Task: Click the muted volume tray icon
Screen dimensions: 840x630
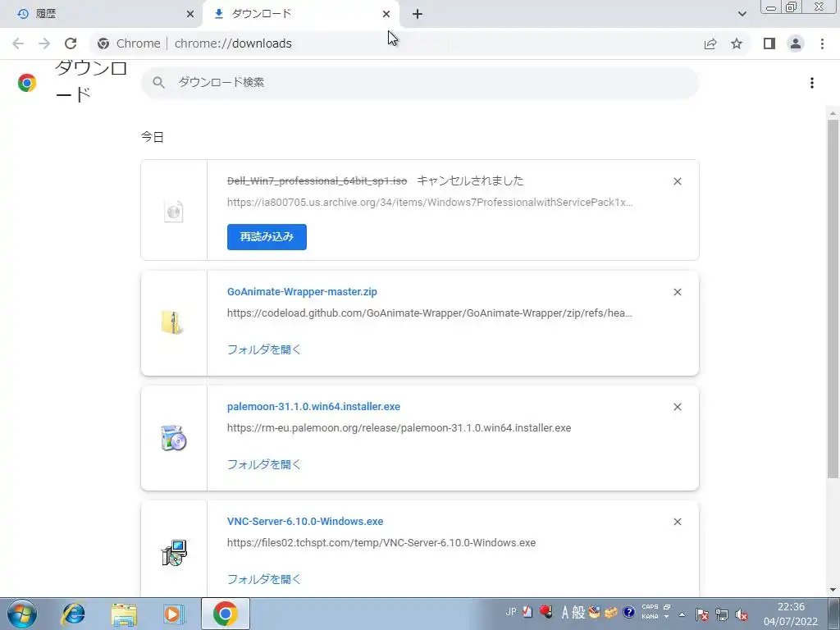Action: [742, 614]
